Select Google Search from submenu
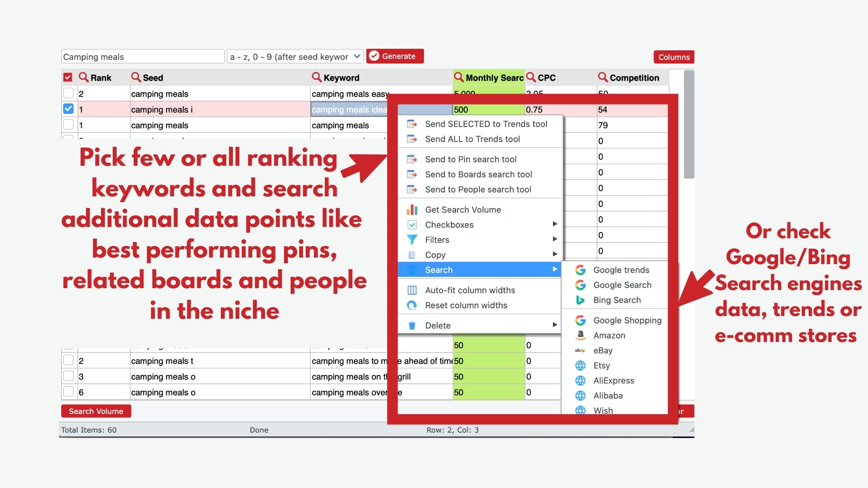The image size is (868, 488). coord(615,285)
